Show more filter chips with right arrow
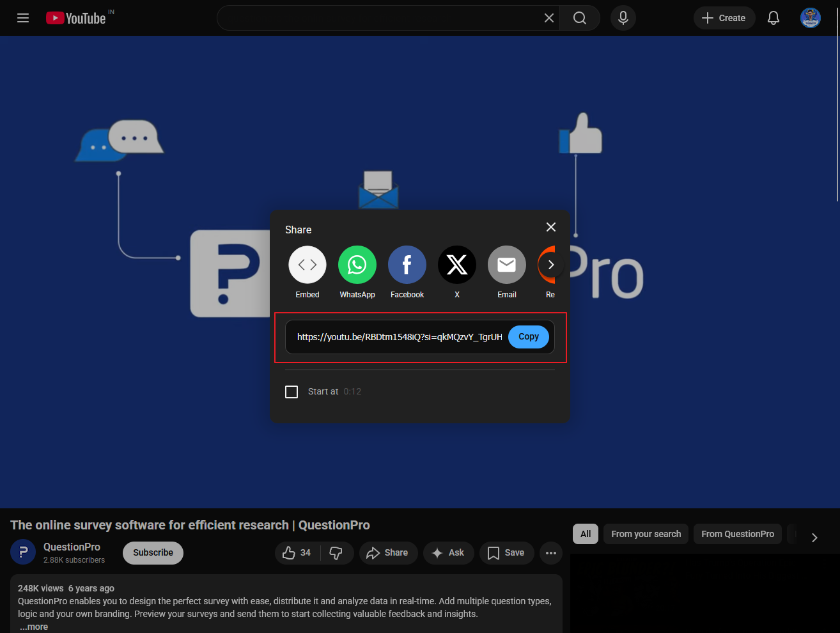The height and width of the screenshot is (633, 840). (x=814, y=537)
